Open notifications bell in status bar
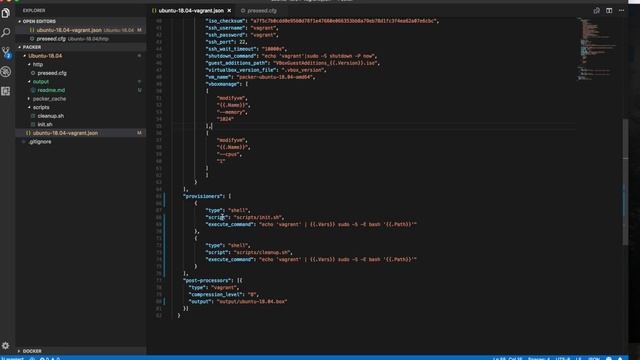Image resolution: width=640 pixels, height=360 pixels. [620, 358]
